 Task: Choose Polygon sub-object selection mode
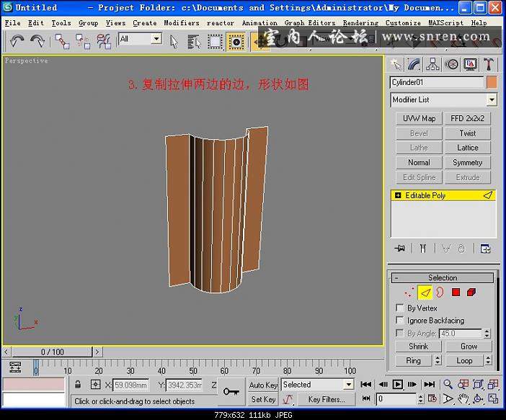point(456,292)
